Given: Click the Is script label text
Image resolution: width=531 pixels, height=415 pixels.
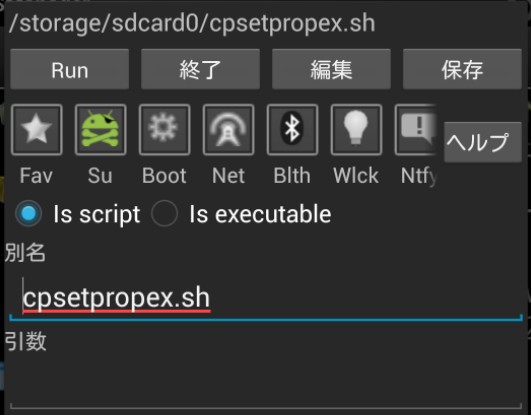Looking at the screenshot, I should click(x=97, y=214).
